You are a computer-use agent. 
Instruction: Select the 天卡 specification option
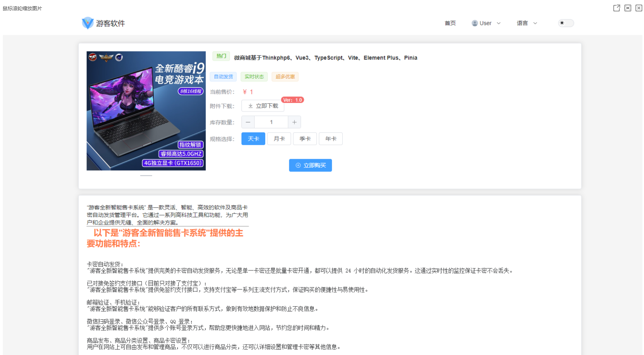click(253, 139)
